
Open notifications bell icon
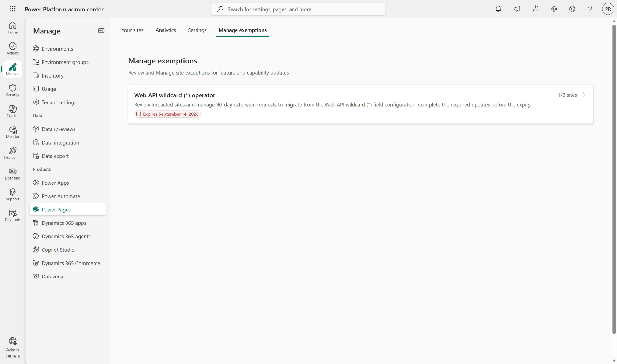click(498, 9)
